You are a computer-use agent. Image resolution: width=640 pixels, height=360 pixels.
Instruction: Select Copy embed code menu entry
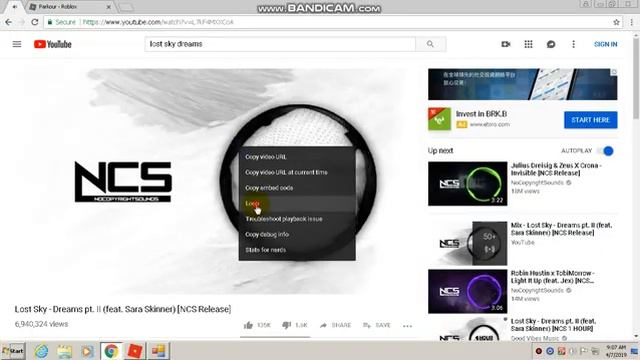[x=297, y=188]
